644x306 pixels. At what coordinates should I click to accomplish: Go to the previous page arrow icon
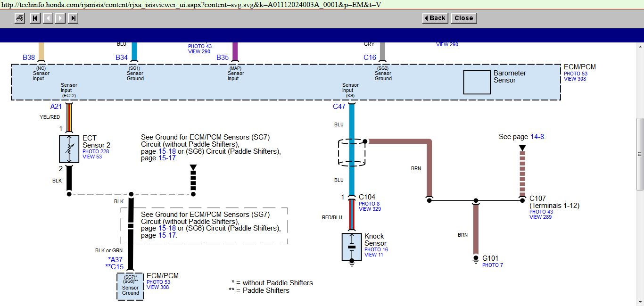click(x=48, y=18)
